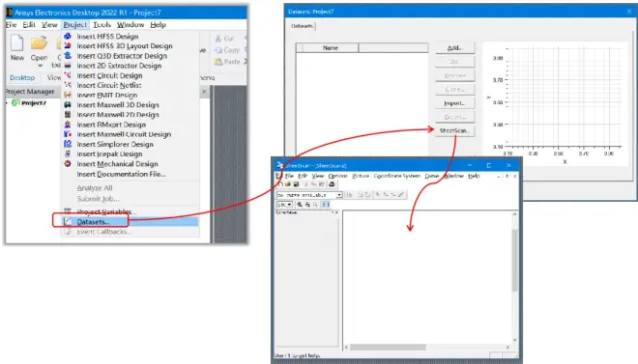This screenshot has width=638, height=364.
Task: Open the Ansys Window menu
Action: point(130,25)
